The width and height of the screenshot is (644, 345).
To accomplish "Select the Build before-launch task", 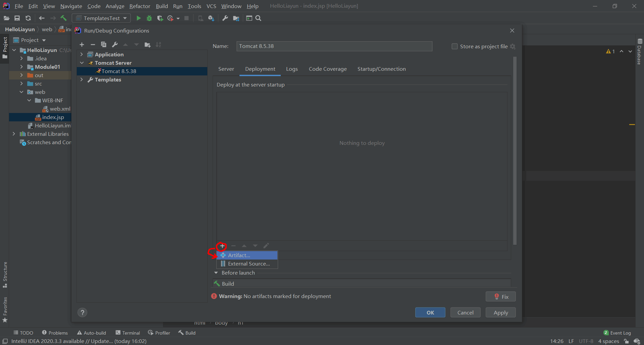I will coord(362,284).
